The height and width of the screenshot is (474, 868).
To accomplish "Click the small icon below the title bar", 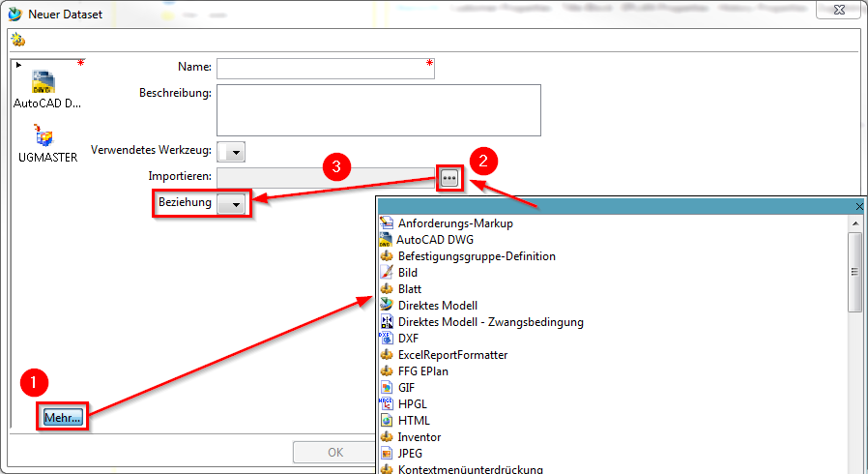I will [x=17, y=40].
